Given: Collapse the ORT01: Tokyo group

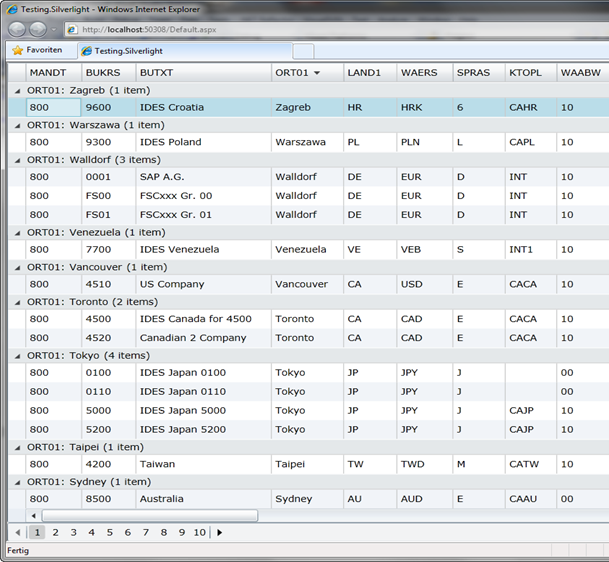Looking at the screenshot, I should tap(17, 356).
